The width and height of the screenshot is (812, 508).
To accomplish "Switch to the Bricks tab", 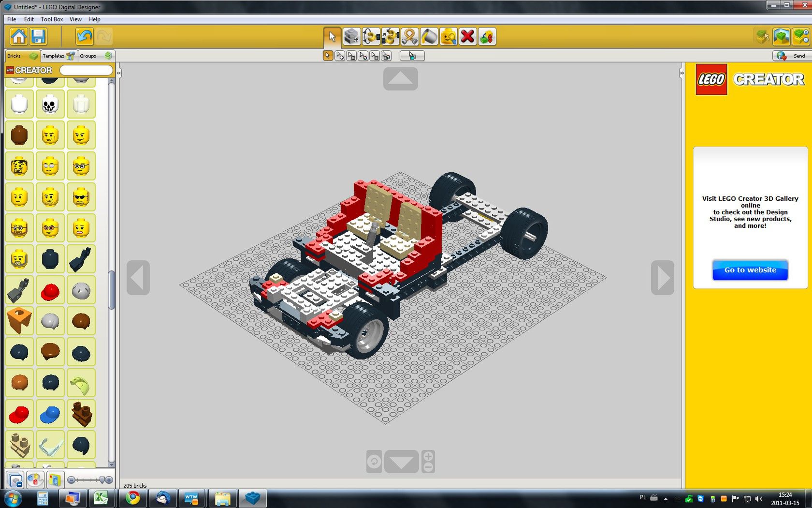I will 22,56.
